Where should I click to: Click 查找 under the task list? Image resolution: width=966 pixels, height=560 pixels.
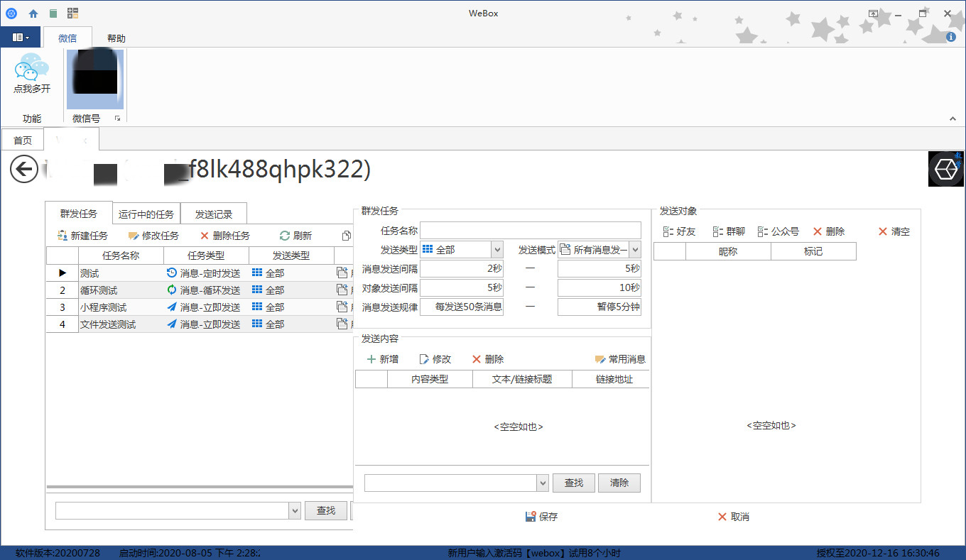[x=326, y=510]
